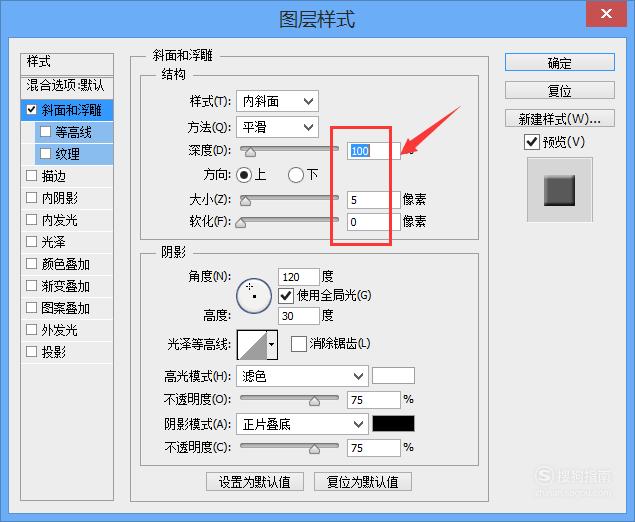Viewport: 635px width, 522px height.
Task: Select the 纹理 sub-item label
Action: pyautogui.click(x=67, y=154)
